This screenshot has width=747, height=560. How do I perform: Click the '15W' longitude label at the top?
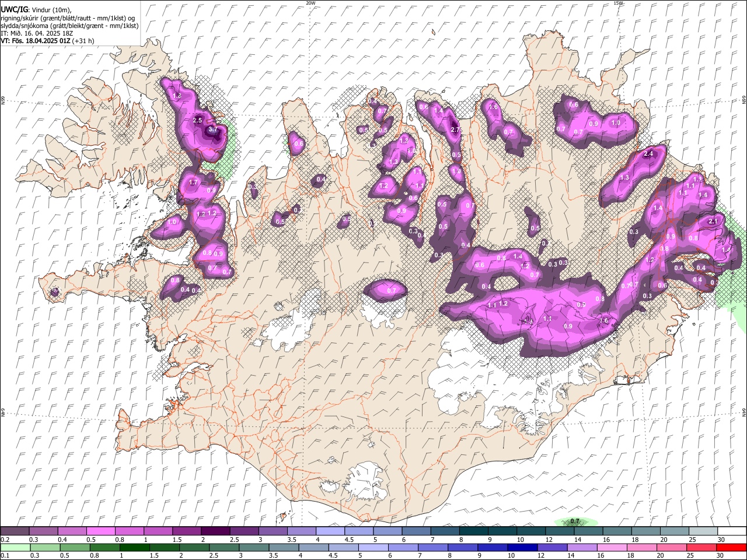[x=618, y=3]
